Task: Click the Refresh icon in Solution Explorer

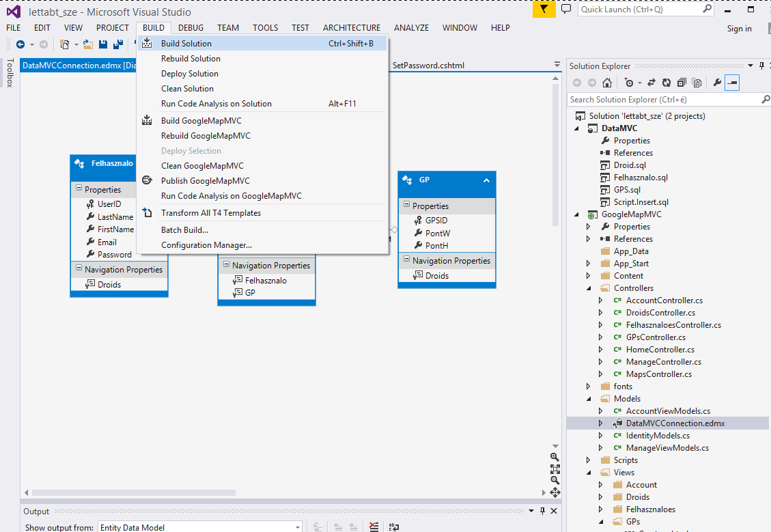Action: 667,83
